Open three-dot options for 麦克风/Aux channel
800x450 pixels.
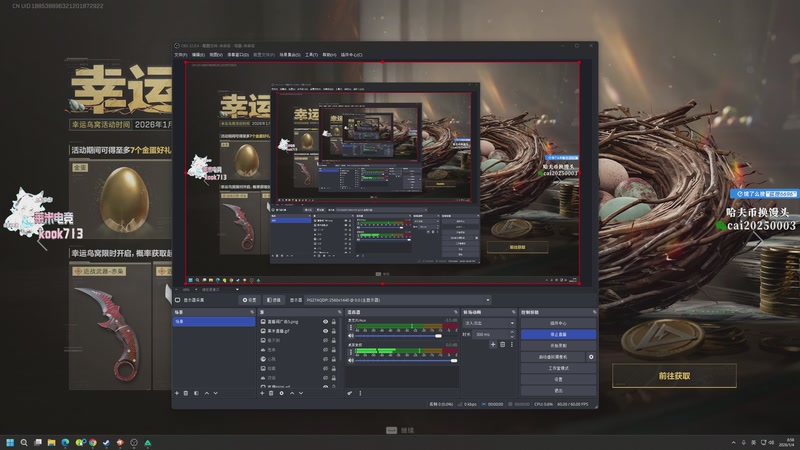tap(351, 328)
